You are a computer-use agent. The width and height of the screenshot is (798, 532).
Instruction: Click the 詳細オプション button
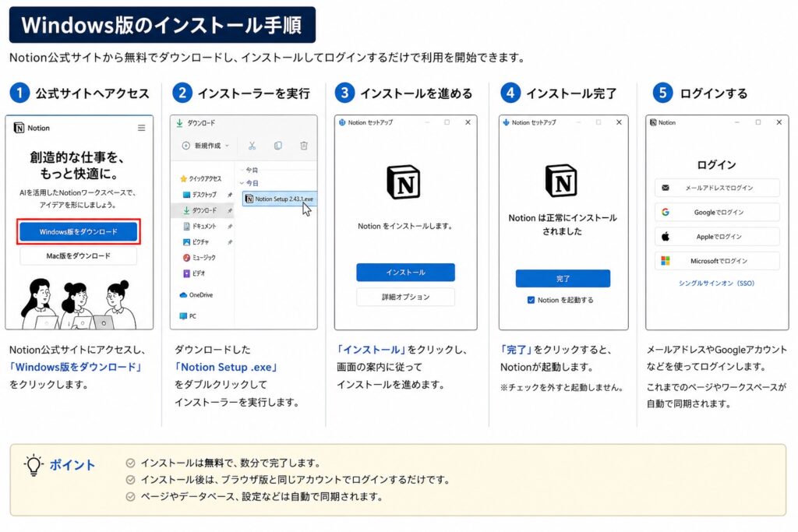(x=405, y=297)
